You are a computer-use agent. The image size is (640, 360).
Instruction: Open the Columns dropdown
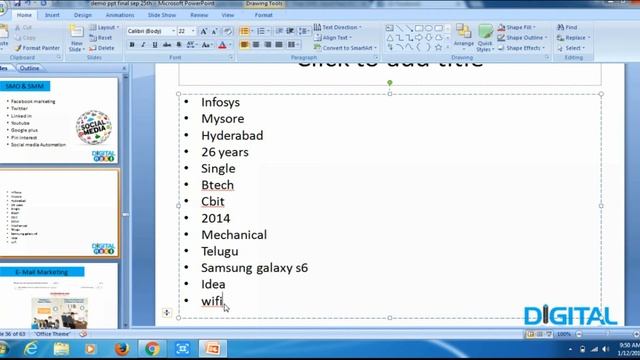pos(293,44)
